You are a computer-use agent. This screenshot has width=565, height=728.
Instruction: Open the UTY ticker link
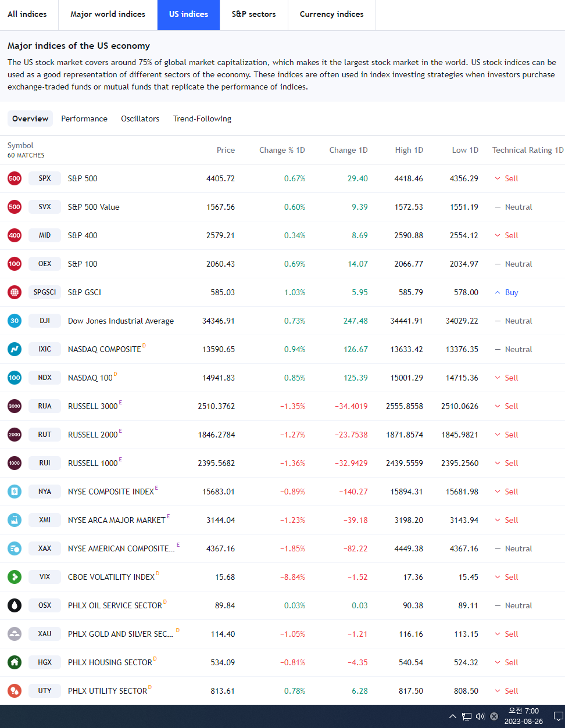pyautogui.click(x=45, y=691)
